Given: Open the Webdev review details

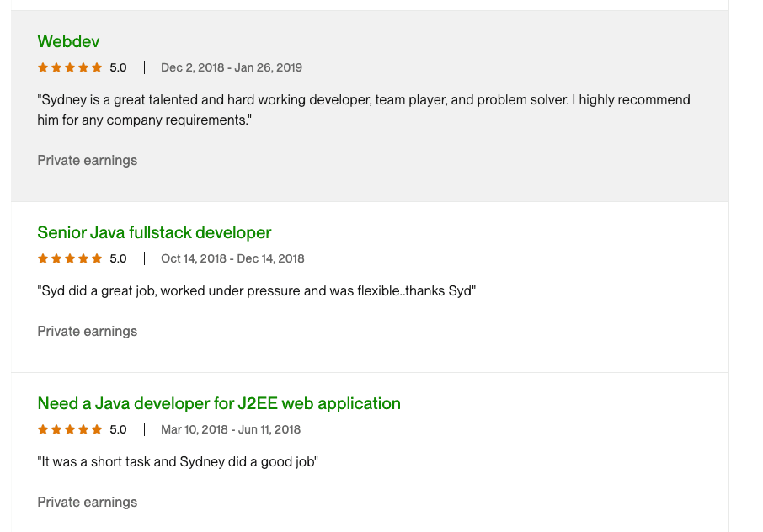Looking at the screenshot, I should pyautogui.click(x=68, y=41).
